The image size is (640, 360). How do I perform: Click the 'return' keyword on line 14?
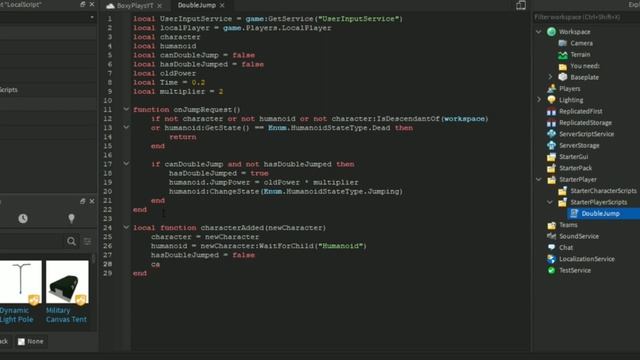tap(182, 137)
